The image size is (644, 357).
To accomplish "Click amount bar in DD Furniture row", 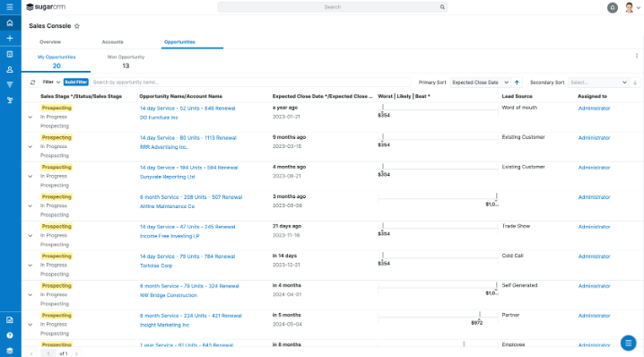I will (x=438, y=111).
